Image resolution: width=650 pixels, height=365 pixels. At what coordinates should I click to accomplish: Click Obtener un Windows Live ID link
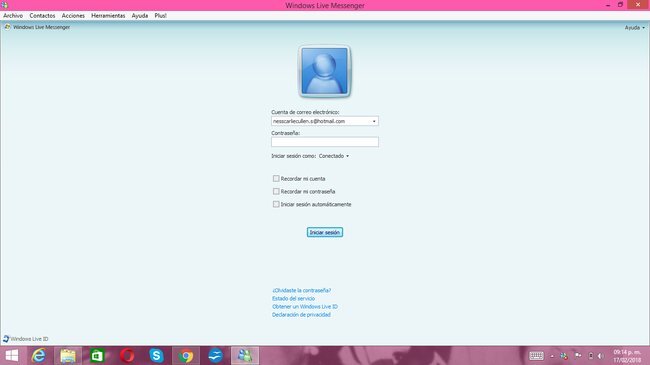point(305,307)
